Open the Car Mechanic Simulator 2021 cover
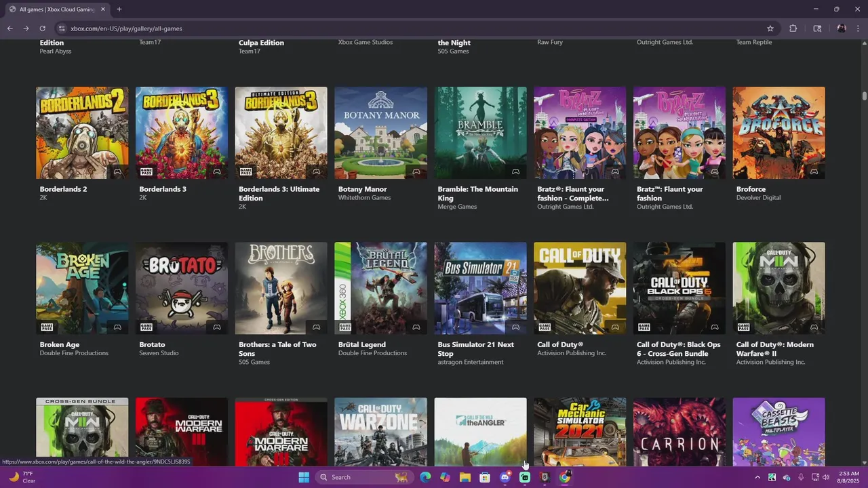The height and width of the screenshot is (488, 868). coord(580,431)
